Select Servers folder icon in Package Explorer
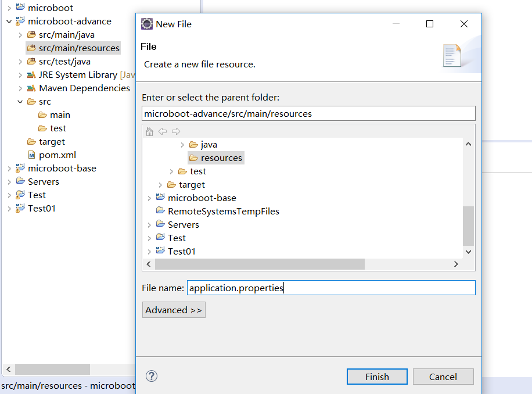Viewport: 532px width, 394px height. (20, 181)
